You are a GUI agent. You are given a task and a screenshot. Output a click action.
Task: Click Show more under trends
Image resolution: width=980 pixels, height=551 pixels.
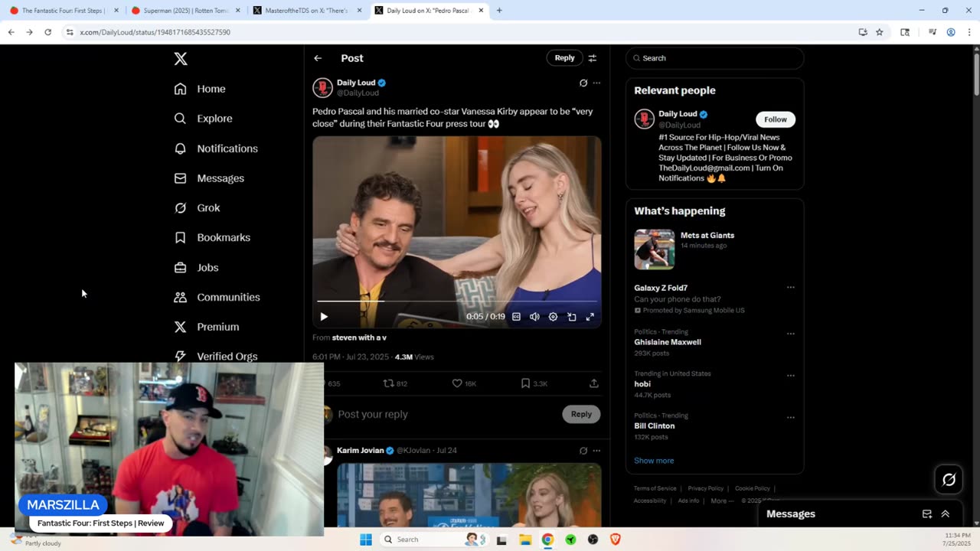(x=654, y=461)
